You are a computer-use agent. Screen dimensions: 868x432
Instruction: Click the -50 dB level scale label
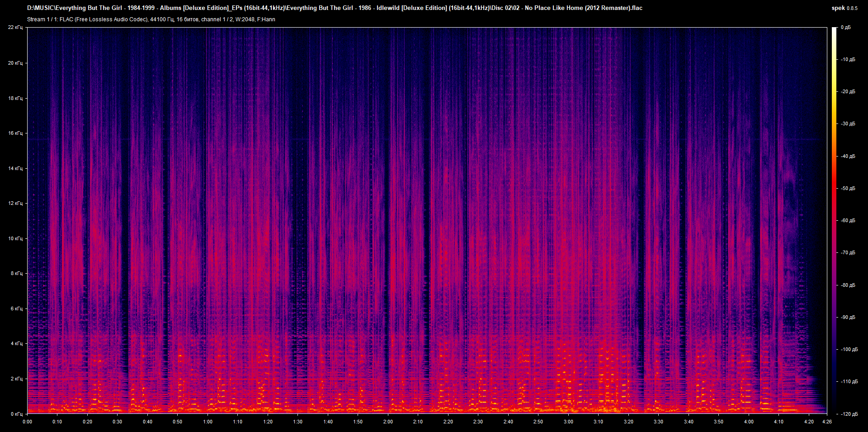point(848,189)
